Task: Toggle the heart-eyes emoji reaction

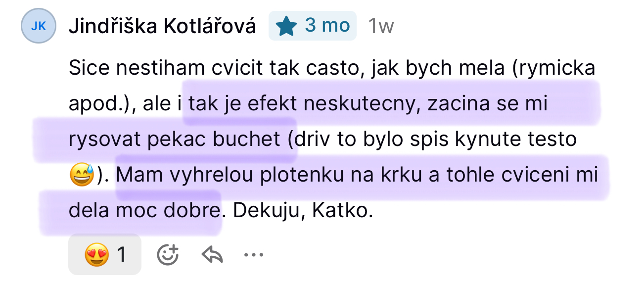Action: tap(96, 255)
